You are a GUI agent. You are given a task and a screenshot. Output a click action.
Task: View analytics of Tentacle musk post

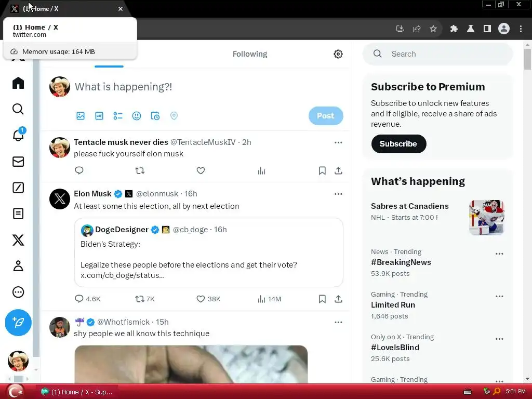click(x=261, y=170)
